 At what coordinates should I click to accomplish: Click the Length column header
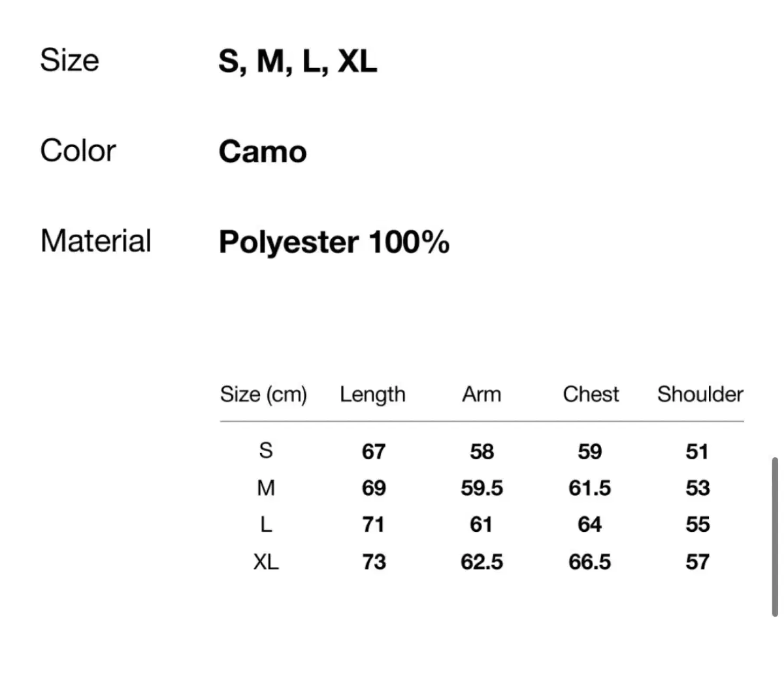click(x=372, y=395)
